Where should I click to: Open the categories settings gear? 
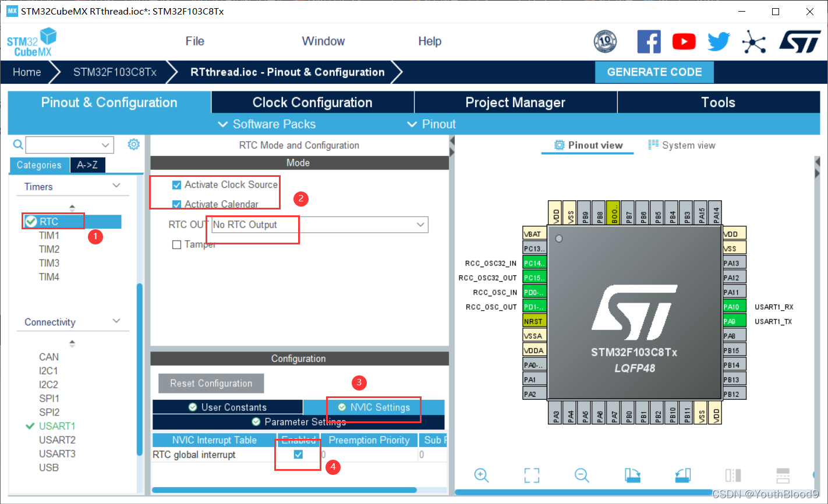coord(133,144)
